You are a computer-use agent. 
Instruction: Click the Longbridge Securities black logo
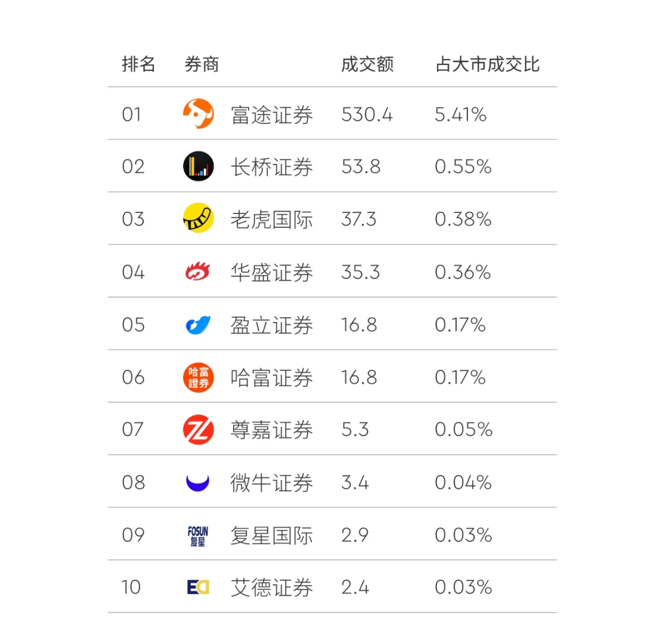(198, 166)
